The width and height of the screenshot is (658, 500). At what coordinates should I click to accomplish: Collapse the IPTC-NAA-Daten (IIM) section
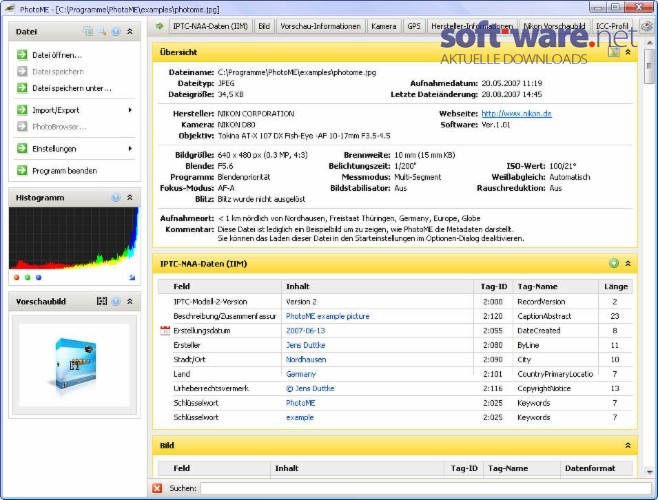tap(628, 263)
